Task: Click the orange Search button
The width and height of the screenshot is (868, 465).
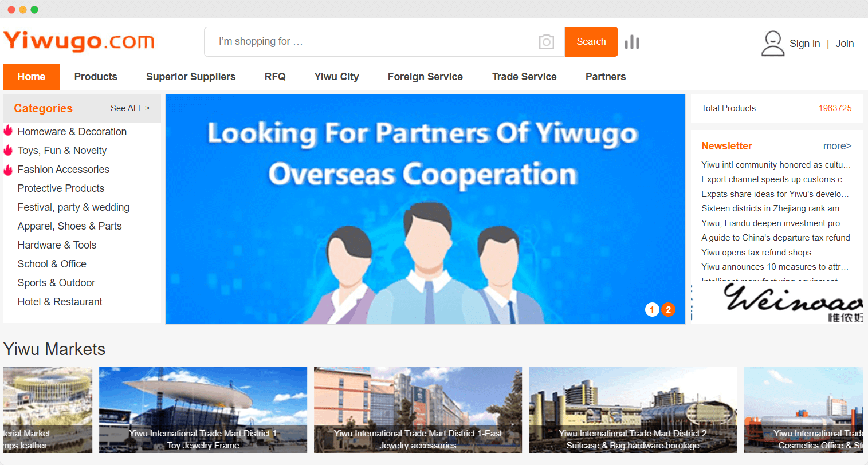Action: [591, 42]
